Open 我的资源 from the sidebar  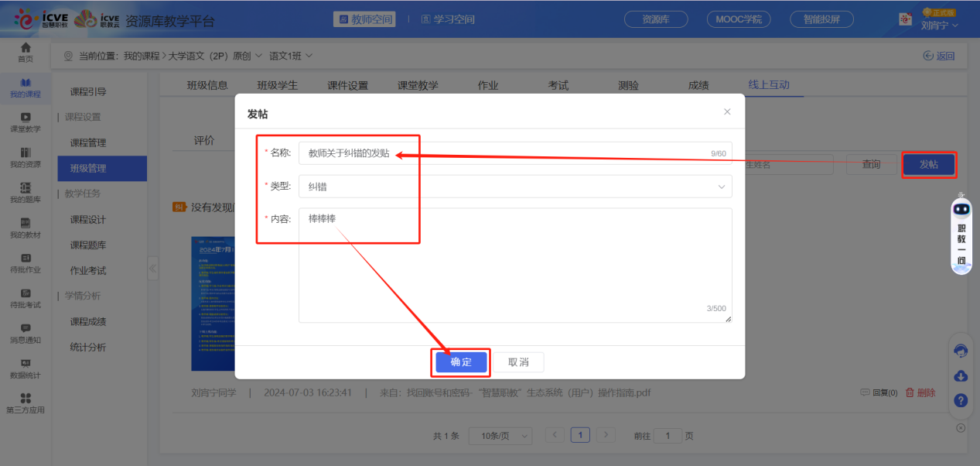pos(25,159)
